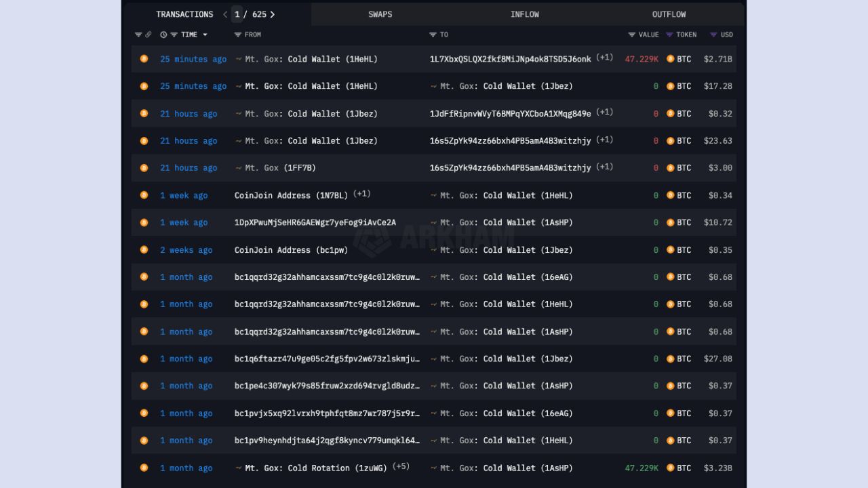Screen dimensions: 868x488
Task: Click the $17.28 USD amount
Action: coord(717,86)
